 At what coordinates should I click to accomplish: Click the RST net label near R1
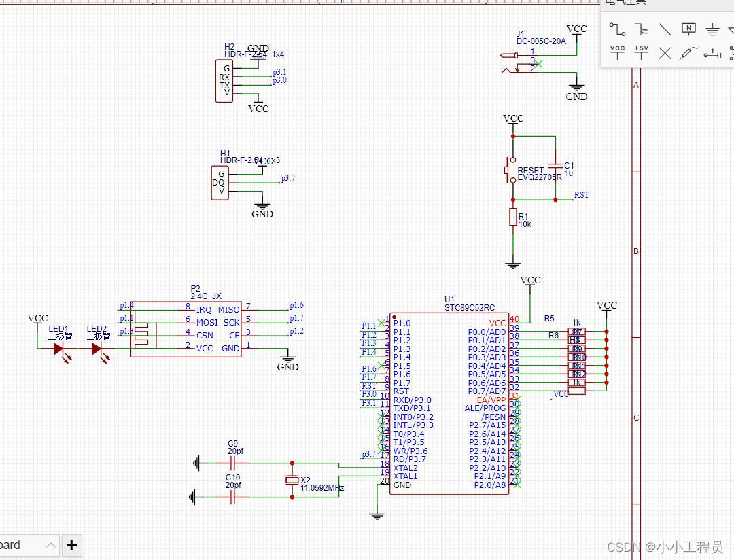tap(581, 195)
